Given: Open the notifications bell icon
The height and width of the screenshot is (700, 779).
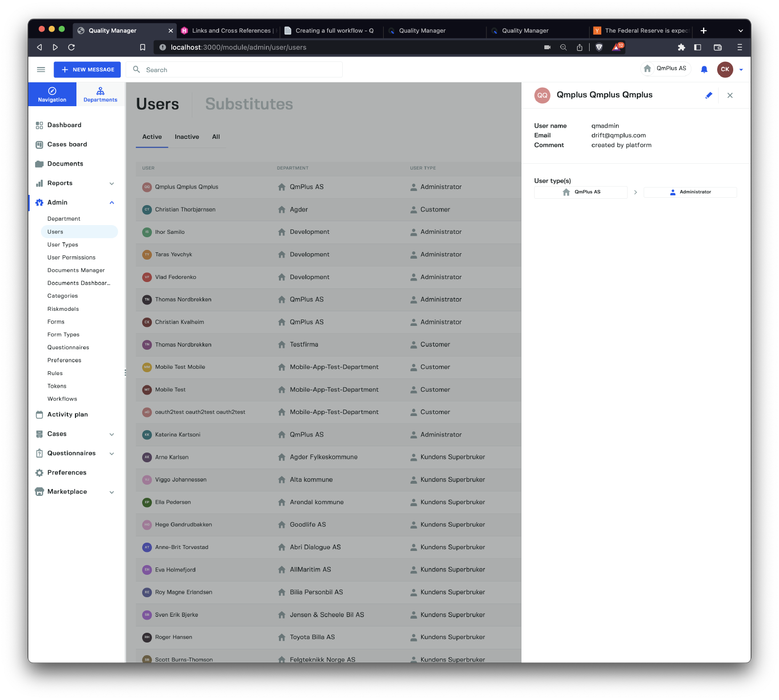Looking at the screenshot, I should [704, 70].
